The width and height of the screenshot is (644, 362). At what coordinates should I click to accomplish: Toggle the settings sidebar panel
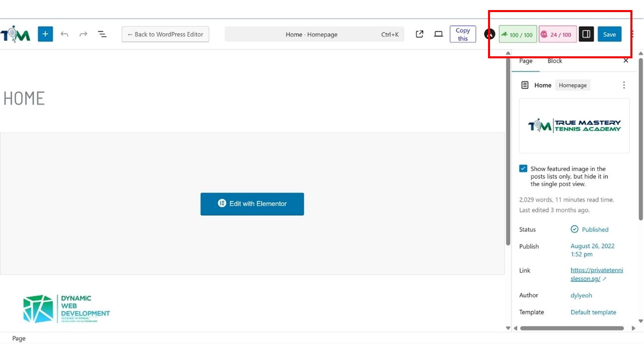tap(586, 34)
